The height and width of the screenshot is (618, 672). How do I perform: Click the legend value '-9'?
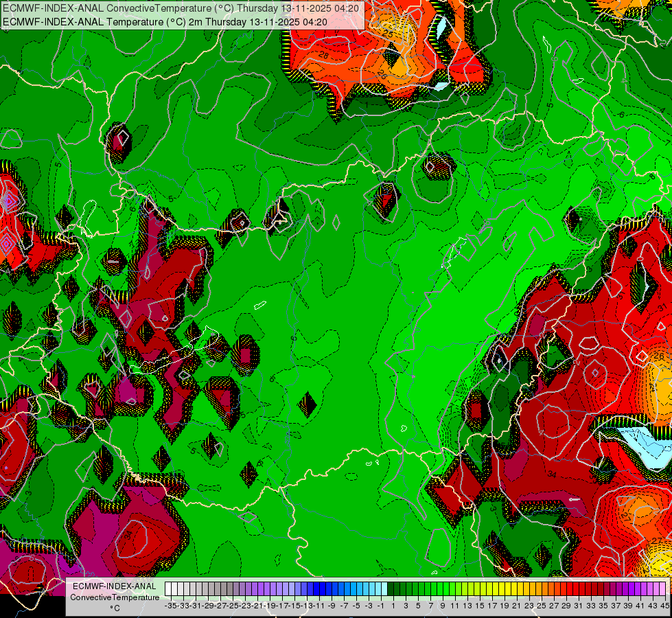[x=332, y=606]
